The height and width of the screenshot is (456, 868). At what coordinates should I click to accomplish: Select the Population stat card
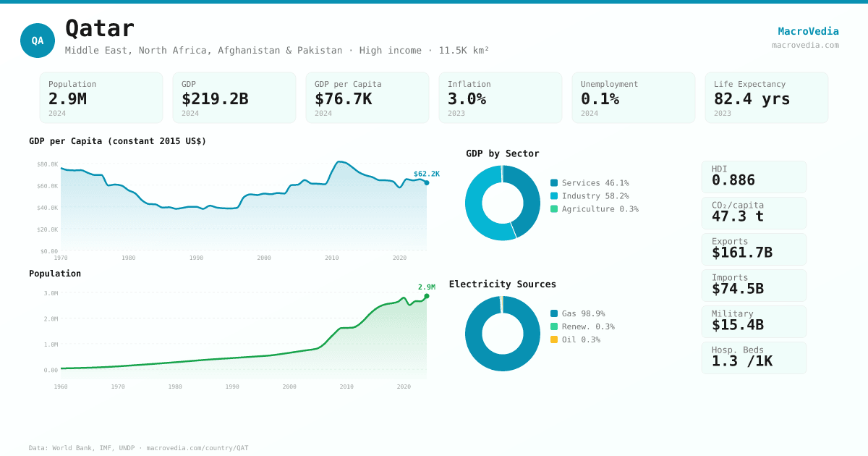[101, 98]
